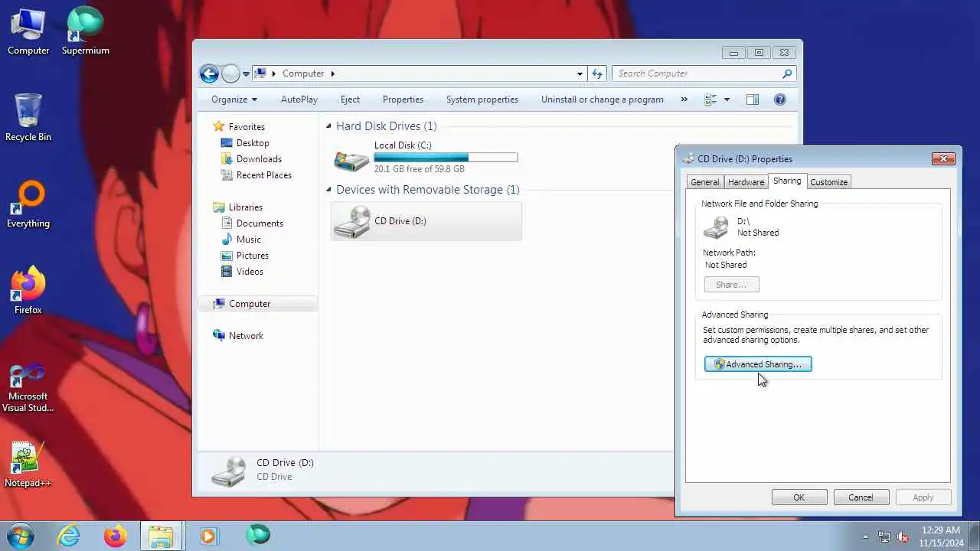This screenshot has width=980, height=551.
Task: Select the Sharing tab
Action: 787,181
